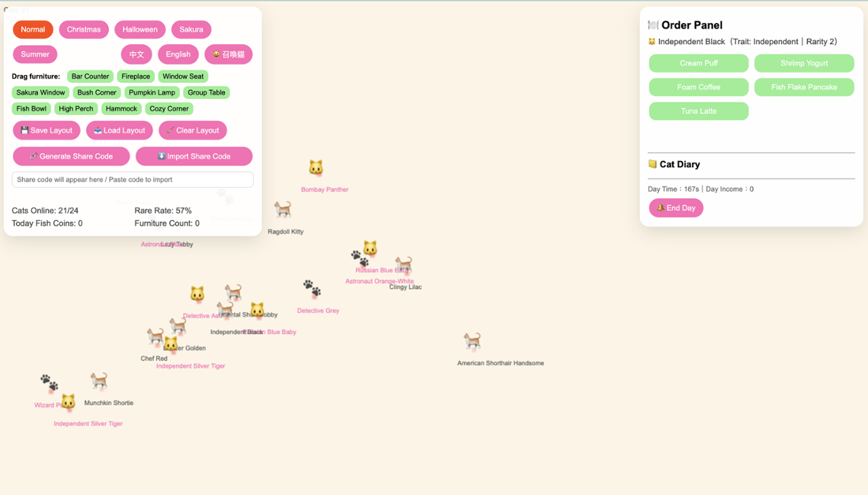The height and width of the screenshot is (495, 868).
Task: Switch language to 中文
Action: click(136, 54)
